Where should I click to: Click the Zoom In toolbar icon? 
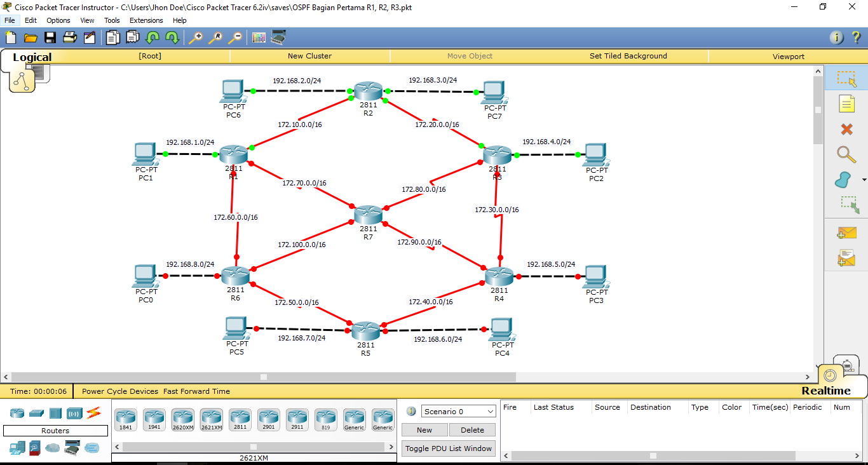tap(196, 37)
